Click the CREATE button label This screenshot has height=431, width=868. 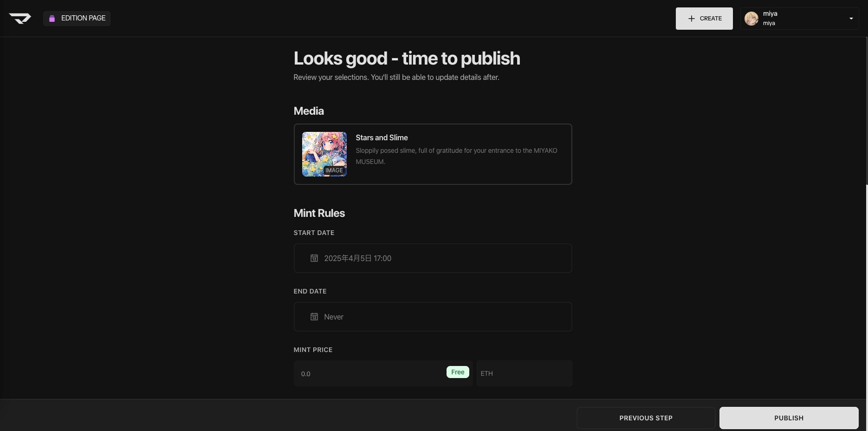(711, 19)
